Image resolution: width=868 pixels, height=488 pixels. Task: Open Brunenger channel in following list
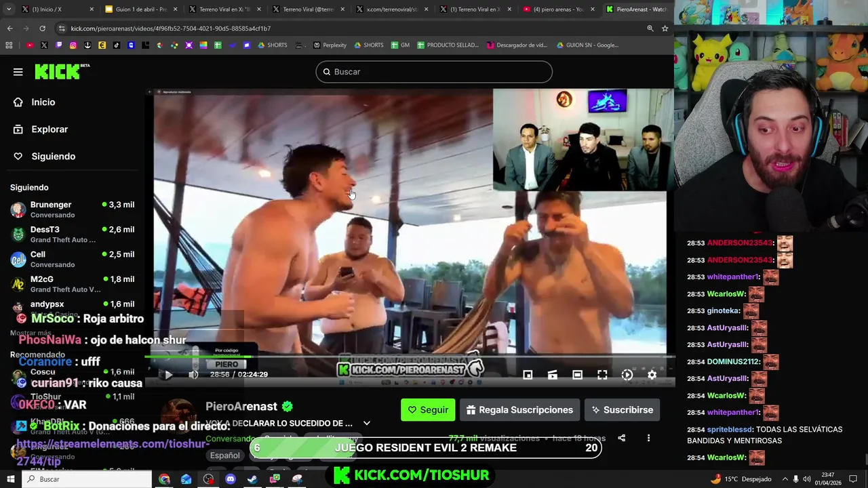(x=72, y=209)
